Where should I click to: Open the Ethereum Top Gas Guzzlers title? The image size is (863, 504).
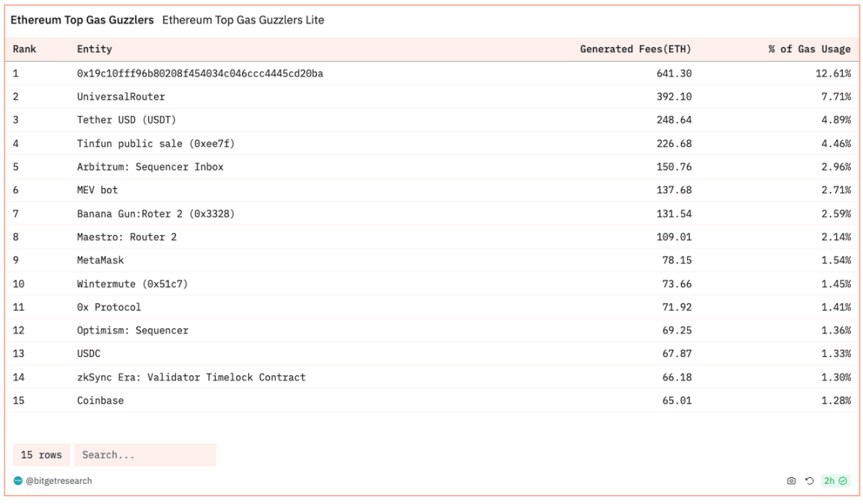[x=82, y=20]
